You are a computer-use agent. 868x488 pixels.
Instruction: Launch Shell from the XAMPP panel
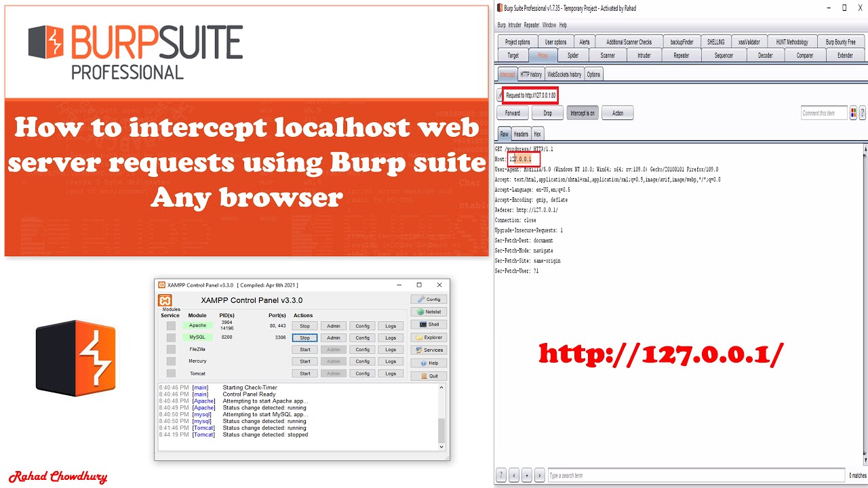pyautogui.click(x=429, y=325)
